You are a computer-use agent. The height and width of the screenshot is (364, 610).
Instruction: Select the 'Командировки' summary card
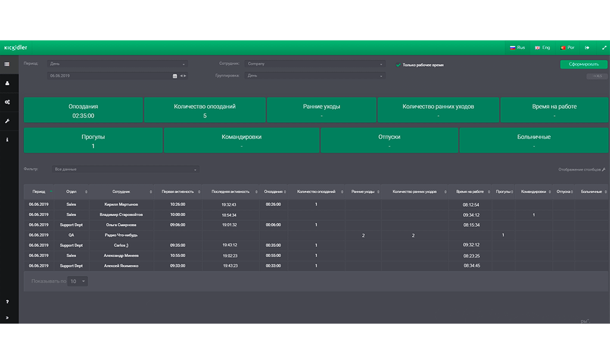(241, 141)
